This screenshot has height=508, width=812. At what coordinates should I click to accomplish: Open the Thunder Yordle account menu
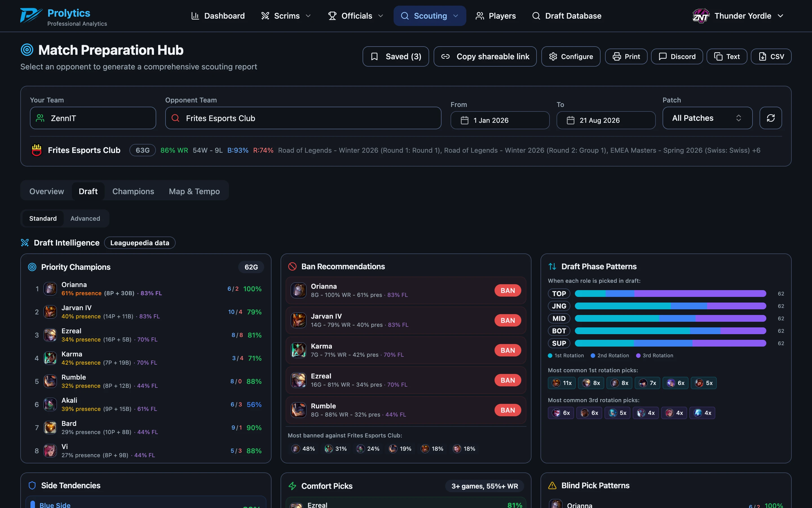pyautogui.click(x=738, y=16)
